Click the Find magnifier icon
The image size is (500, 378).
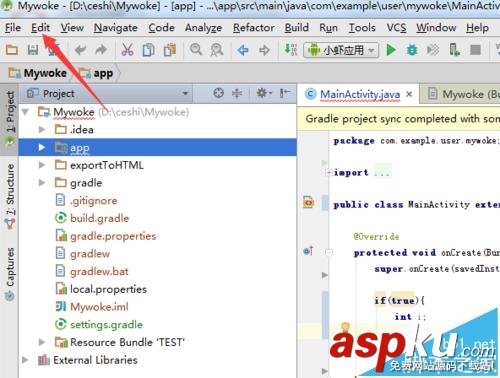click(x=196, y=50)
